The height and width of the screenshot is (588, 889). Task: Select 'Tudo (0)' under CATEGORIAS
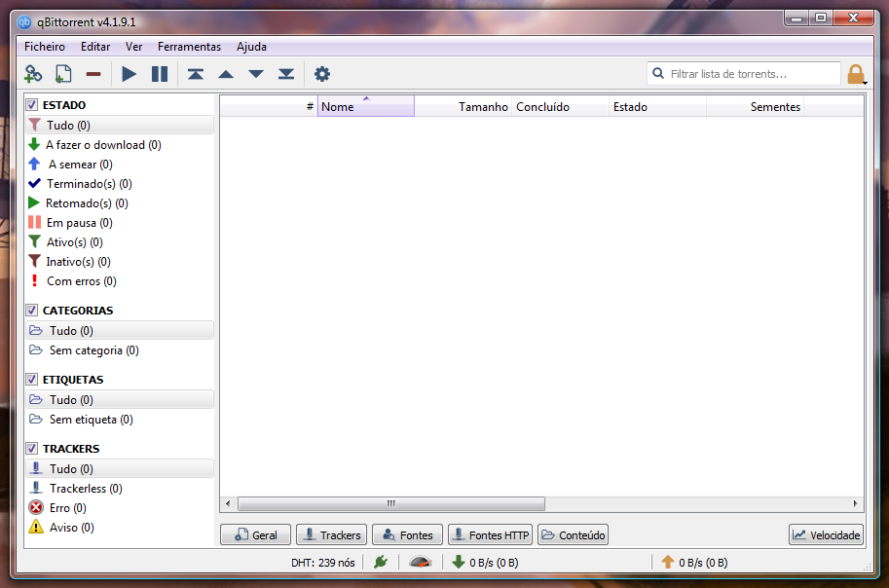point(120,331)
